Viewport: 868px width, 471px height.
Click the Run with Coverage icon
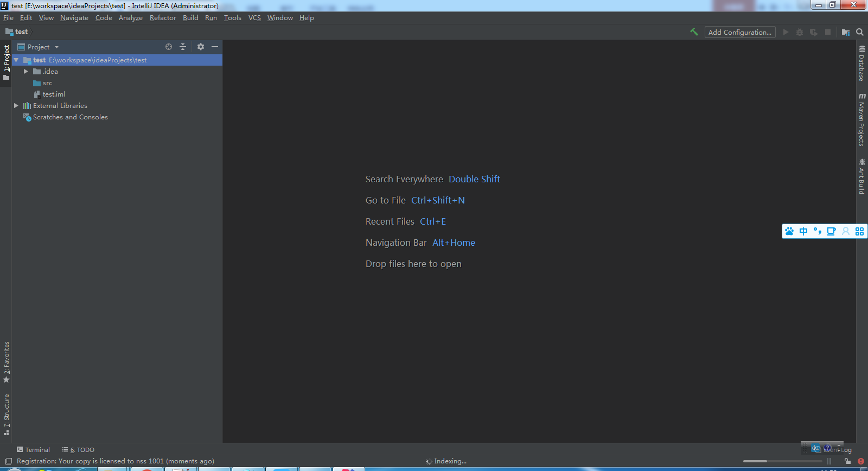click(814, 32)
